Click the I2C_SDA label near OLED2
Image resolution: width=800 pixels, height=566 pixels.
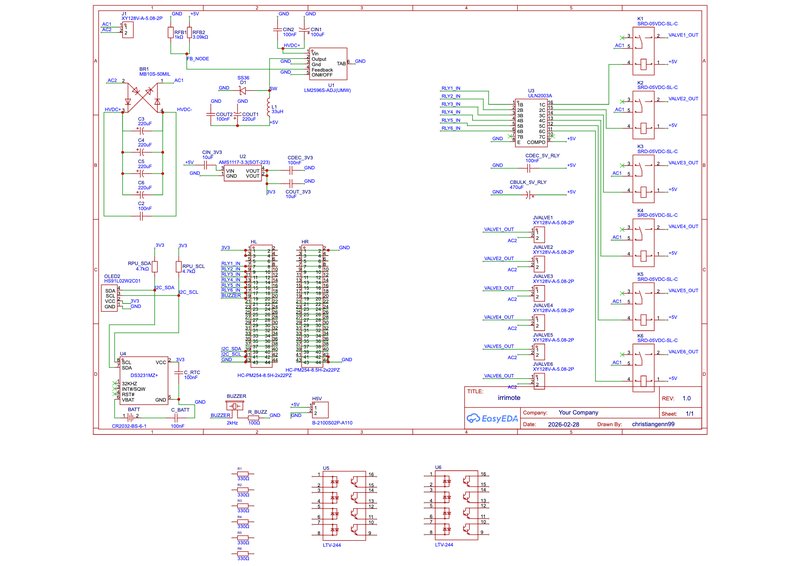point(165,287)
